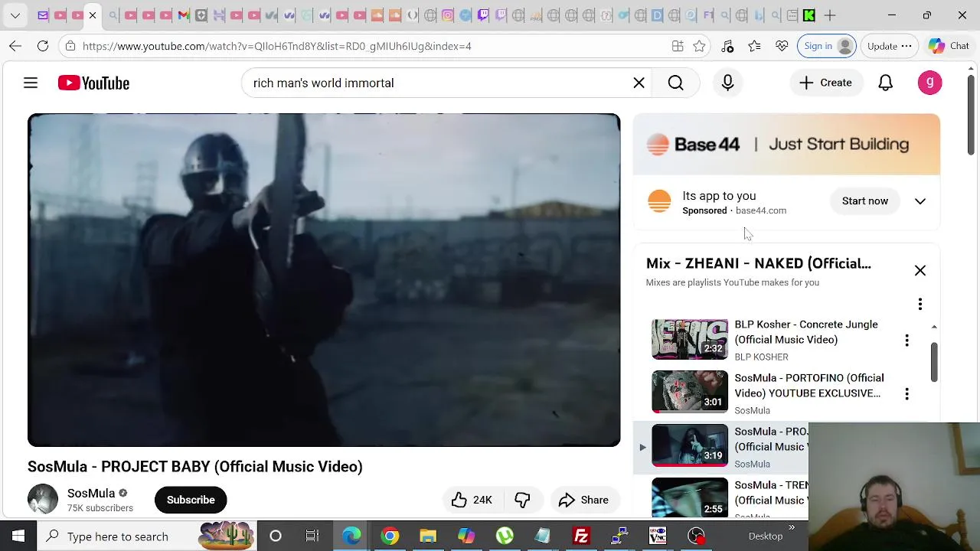Open a new browser tab with plus icon
This screenshot has width=980, height=551.
tap(829, 15)
